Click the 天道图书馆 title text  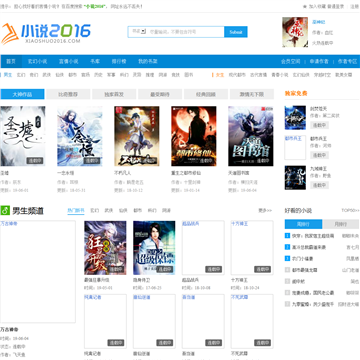(x=239, y=173)
